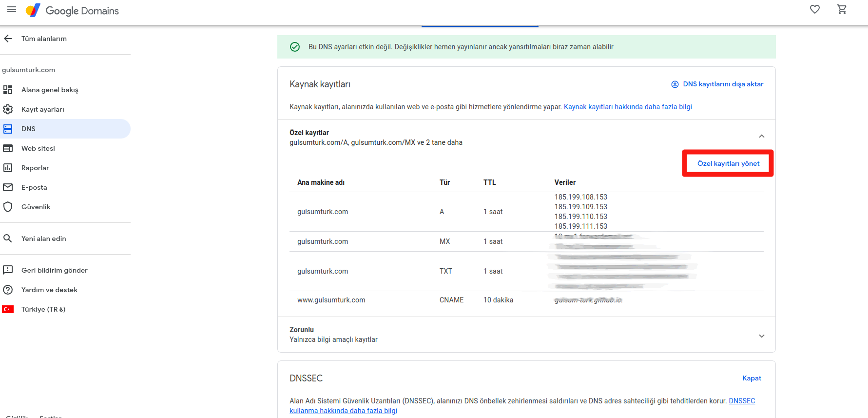The height and width of the screenshot is (418, 868).
Task: Click www.gulsumturk.com host name
Action: click(331, 300)
